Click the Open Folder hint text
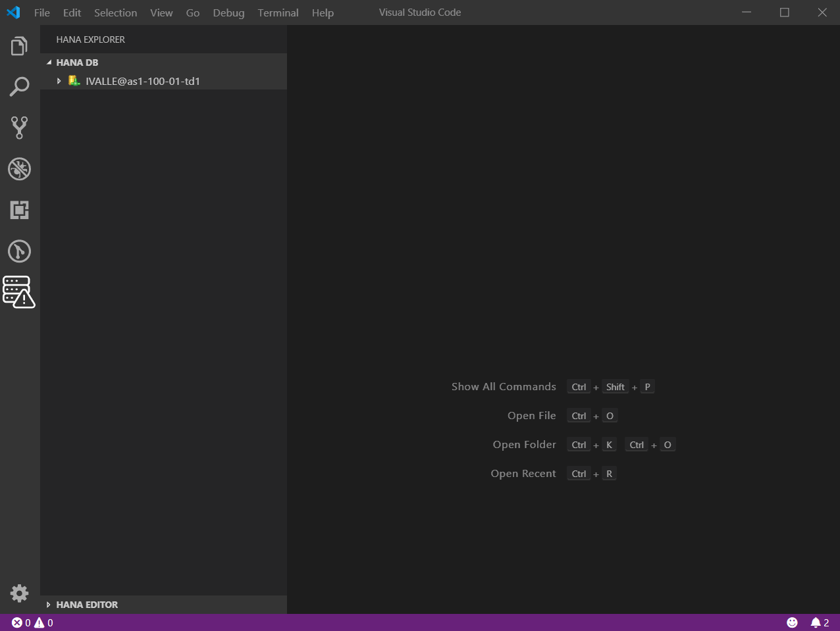840x631 pixels. pos(525,445)
